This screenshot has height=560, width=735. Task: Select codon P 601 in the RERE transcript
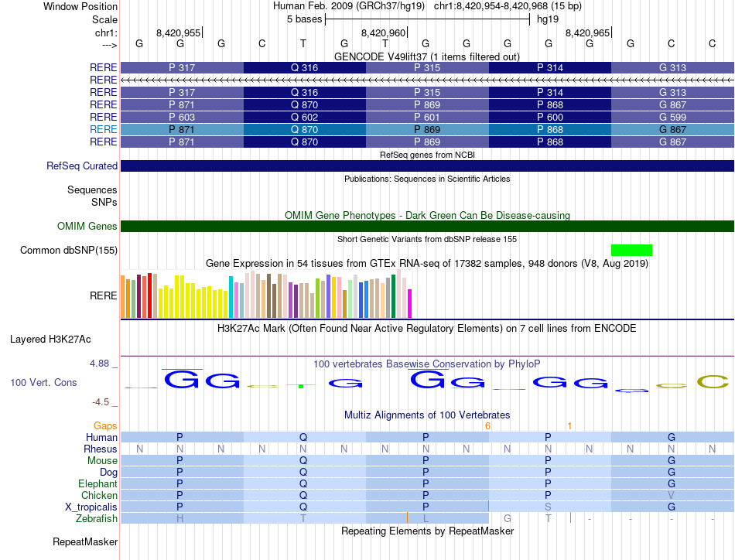pyautogui.click(x=427, y=117)
